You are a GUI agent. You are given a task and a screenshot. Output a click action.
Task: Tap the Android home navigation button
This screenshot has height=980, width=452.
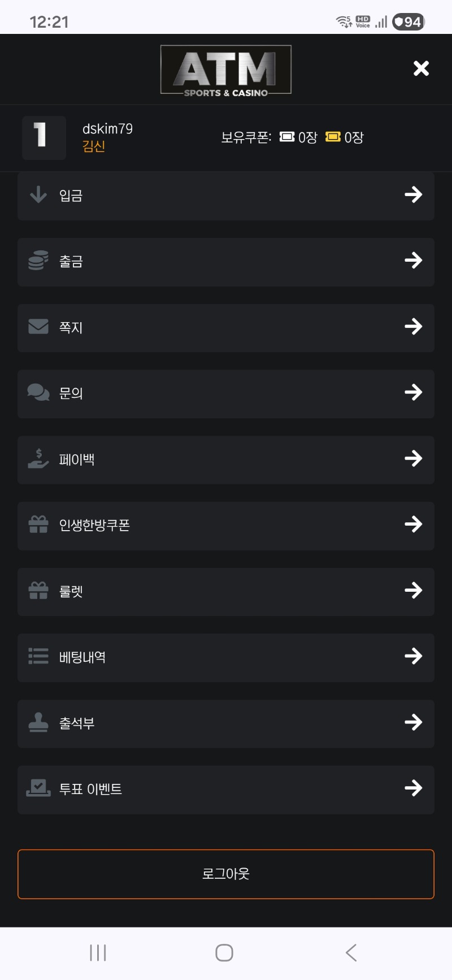pyautogui.click(x=224, y=953)
